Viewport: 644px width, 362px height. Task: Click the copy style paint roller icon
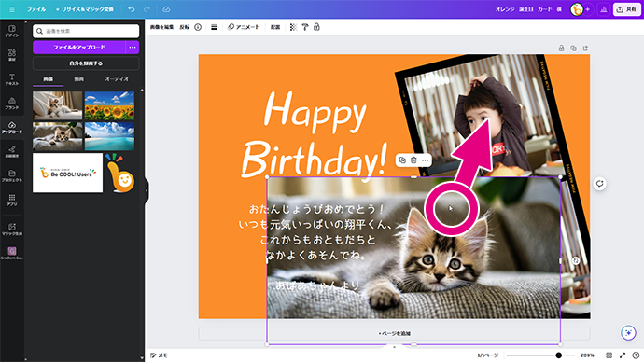point(305,27)
